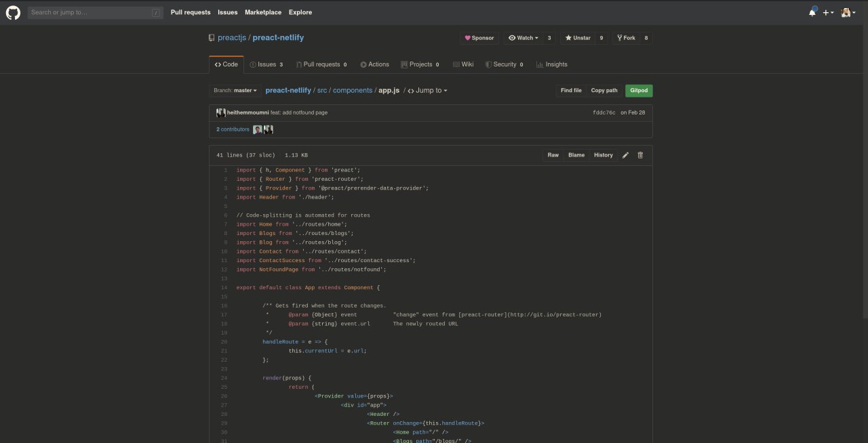
Task: Open heithemmoumni's commit author avatar
Action: click(221, 112)
